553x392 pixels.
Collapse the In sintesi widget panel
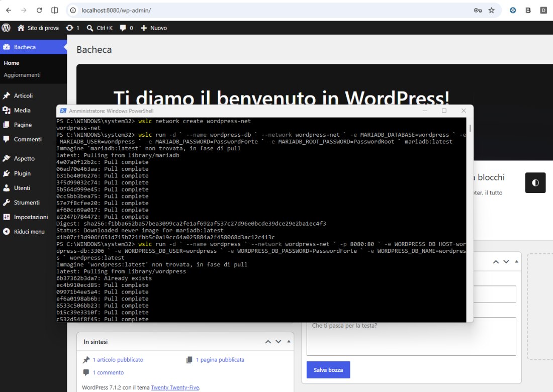(289, 342)
